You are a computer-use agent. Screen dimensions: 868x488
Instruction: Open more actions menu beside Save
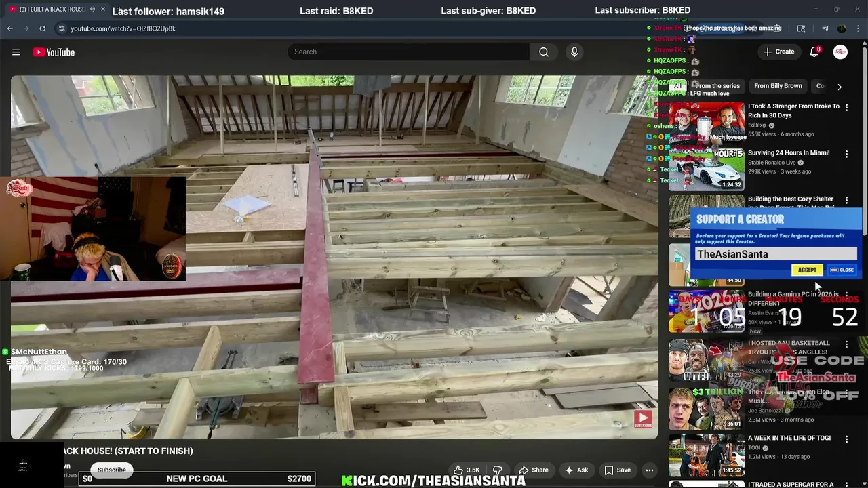(x=649, y=470)
